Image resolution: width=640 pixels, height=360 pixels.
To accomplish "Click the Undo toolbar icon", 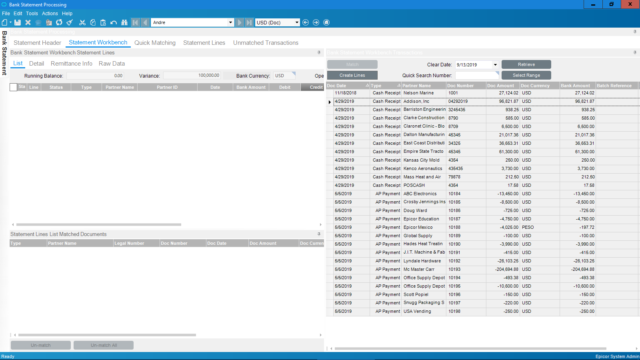I will pyautogui.click(x=113, y=22).
